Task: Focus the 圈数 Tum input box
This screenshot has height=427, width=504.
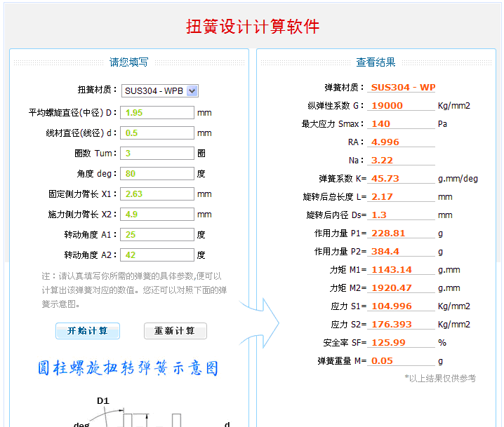Action: click(157, 154)
